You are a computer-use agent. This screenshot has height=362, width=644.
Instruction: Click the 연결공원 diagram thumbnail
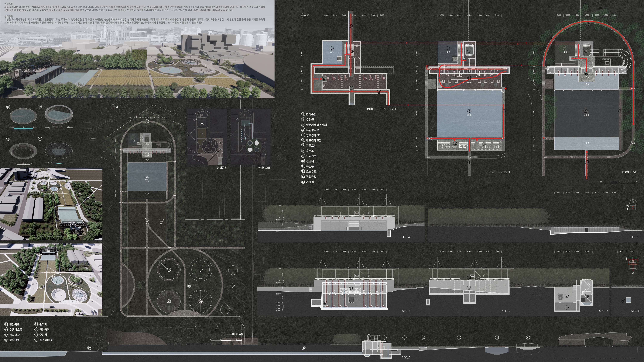[x=207, y=137]
